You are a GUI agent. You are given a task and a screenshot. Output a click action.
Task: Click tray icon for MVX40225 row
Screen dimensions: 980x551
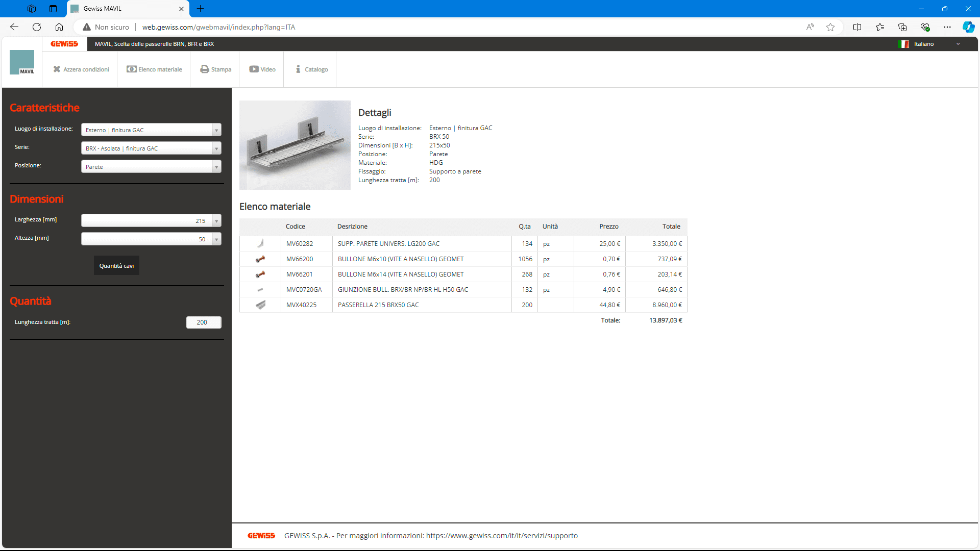260,305
